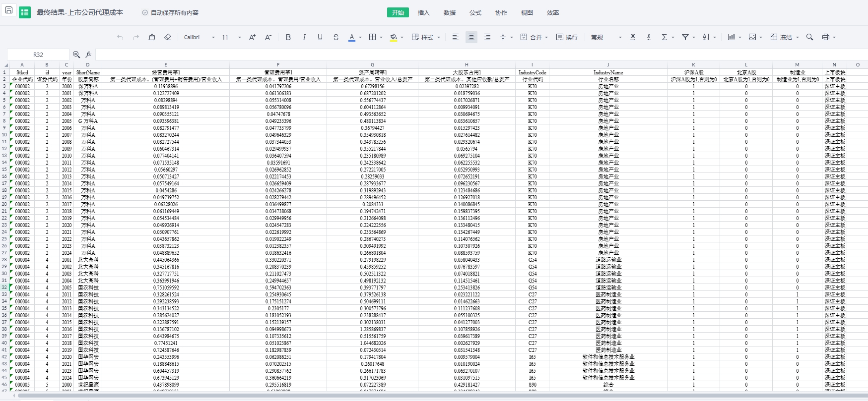868x401 pixels.
Task: Toggle bold formatting
Action: [x=288, y=37]
